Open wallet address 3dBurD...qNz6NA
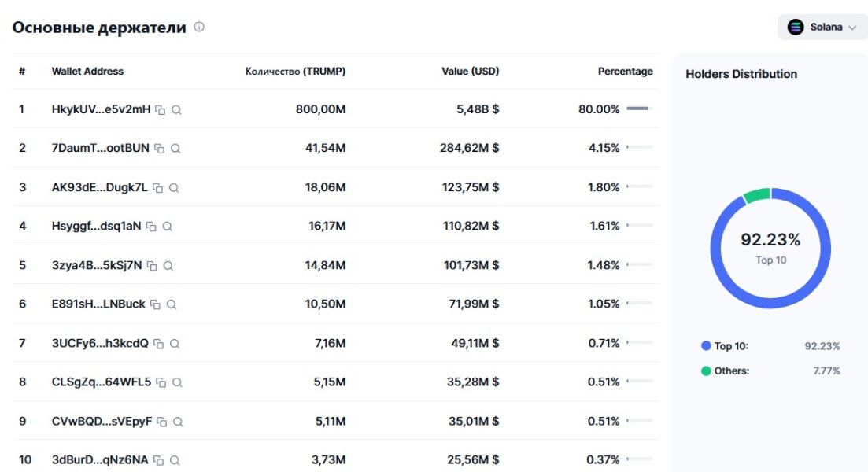 point(99,459)
